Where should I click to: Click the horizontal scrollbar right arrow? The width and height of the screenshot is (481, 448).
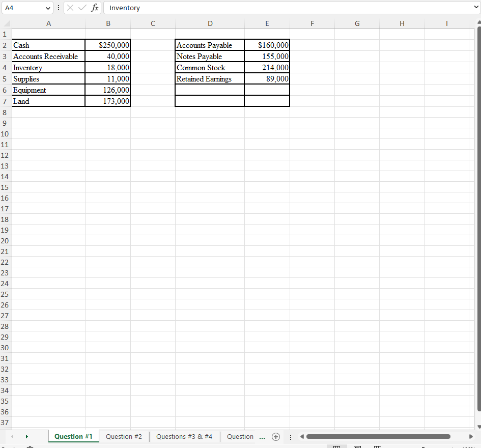471,436
